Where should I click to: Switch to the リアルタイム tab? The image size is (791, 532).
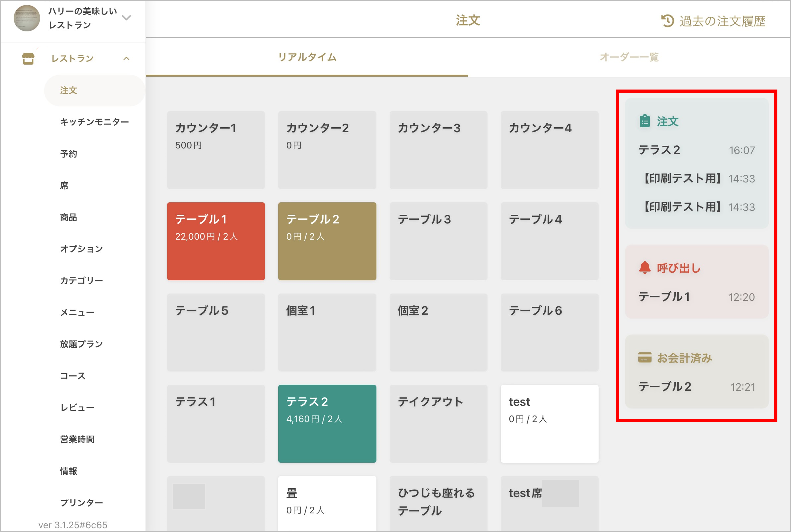[x=307, y=57]
